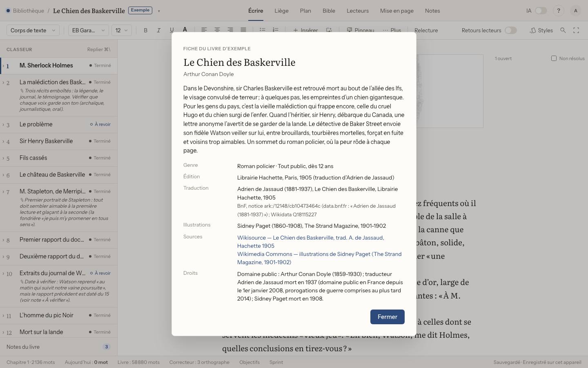Open the text color tool

(185, 30)
